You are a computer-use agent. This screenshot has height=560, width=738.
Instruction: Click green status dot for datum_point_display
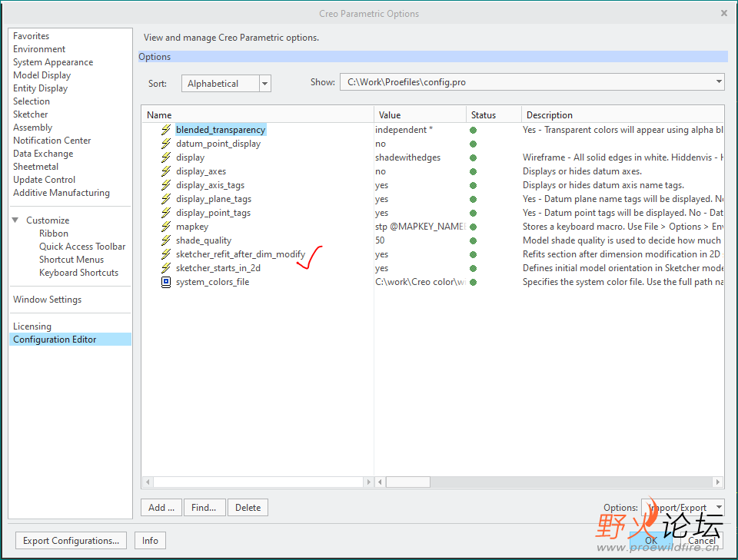pyautogui.click(x=473, y=144)
